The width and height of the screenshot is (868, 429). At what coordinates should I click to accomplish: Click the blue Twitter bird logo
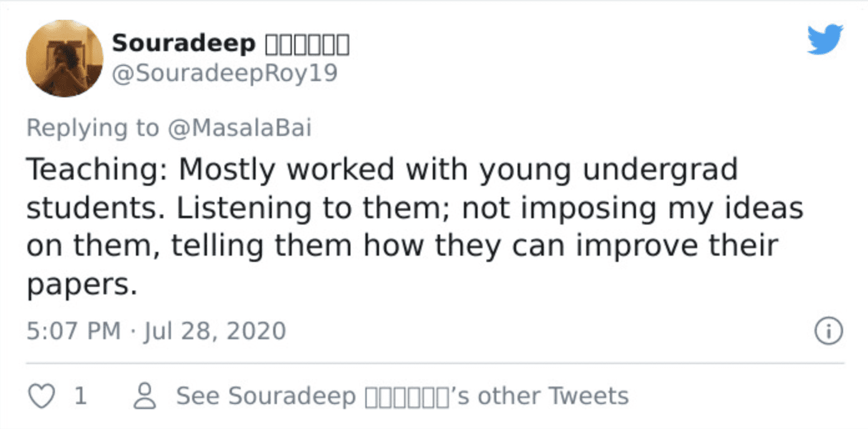(x=825, y=40)
